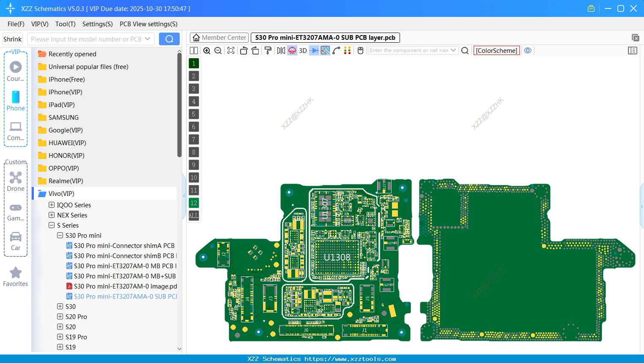Image resolution: width=644 pixels, height=363 pixels.
Task: Open the Tool(T) menu
Action: tap(65, 24)
